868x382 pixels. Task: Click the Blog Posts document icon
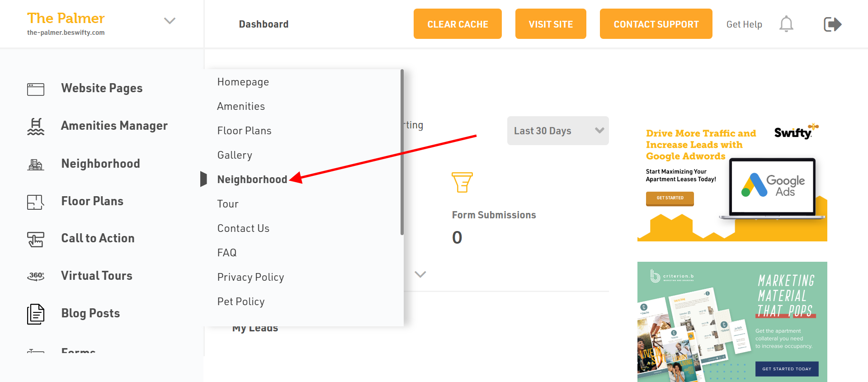tap(36, 314)
